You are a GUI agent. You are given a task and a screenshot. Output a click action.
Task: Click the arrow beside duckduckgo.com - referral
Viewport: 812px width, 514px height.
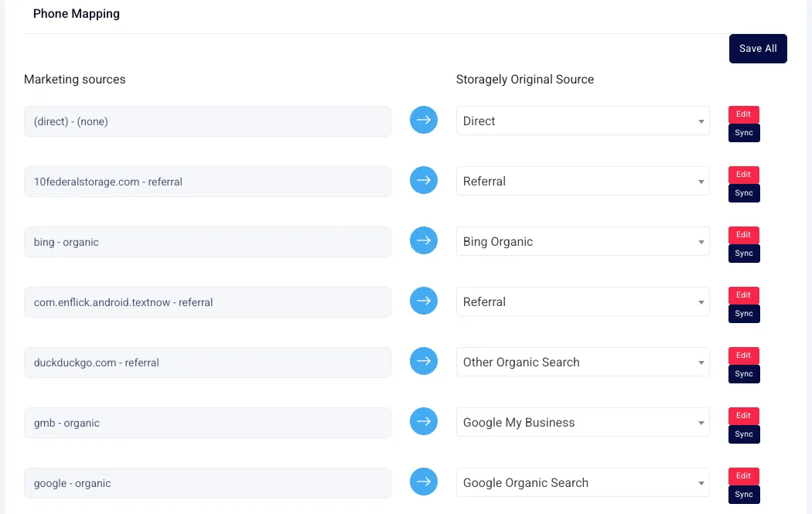(x=424, y=361)
